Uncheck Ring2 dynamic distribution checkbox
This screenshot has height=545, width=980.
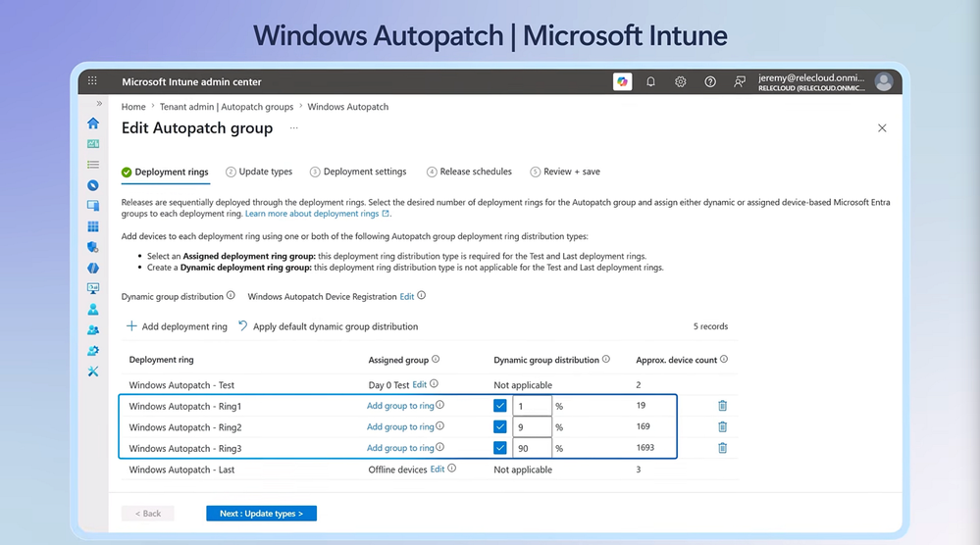point(500,427)
